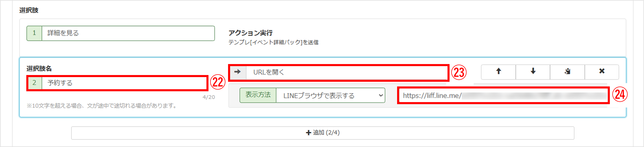644x147 pixels.
Task: Select the green number 2 badge
Action: click(34, 83)
